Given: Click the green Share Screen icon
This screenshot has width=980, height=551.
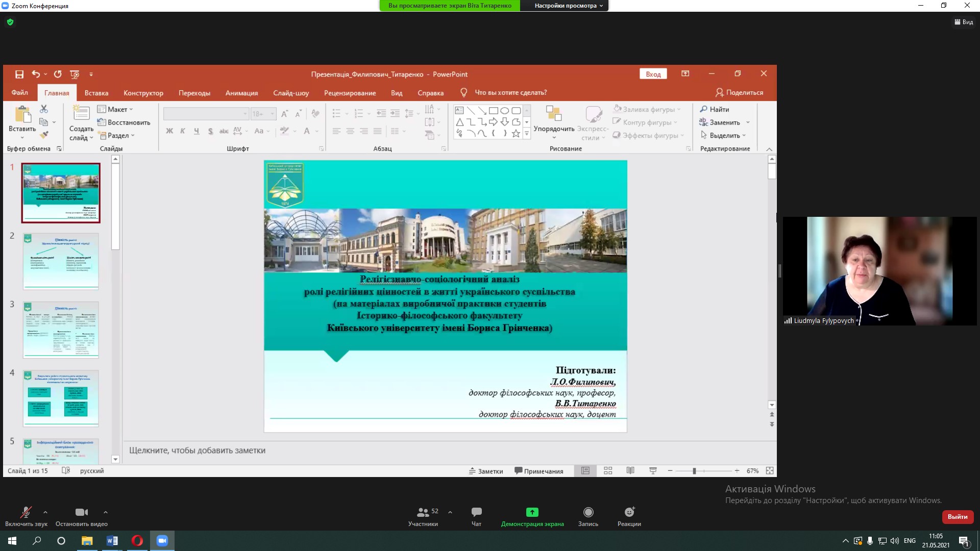Looking at the screenshot, I should point(532,512).
